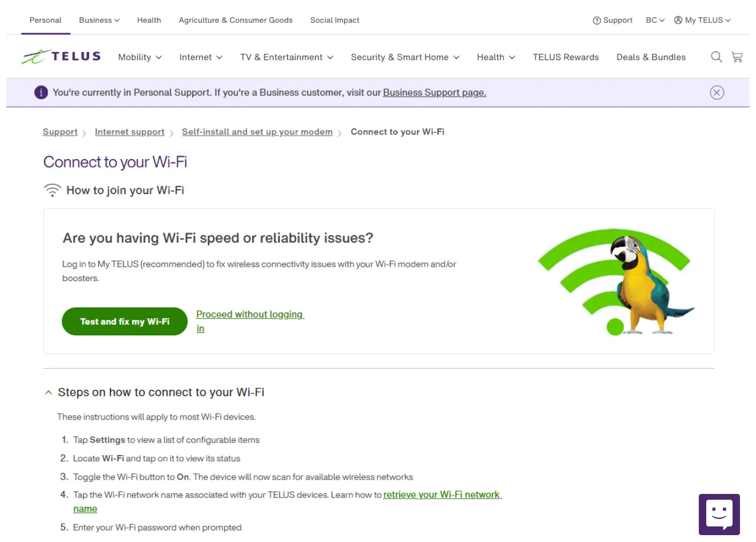
Task: Click the text 'These instructions will apply to most Wi-Fi devices.'
Action: click(x=157, y=417)
